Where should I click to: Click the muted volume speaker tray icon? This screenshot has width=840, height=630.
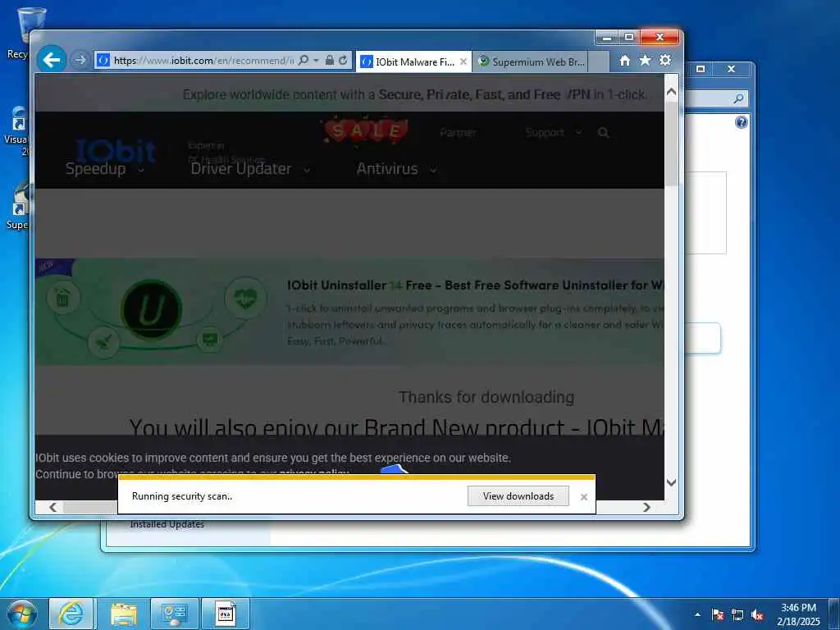coord(757,615)
